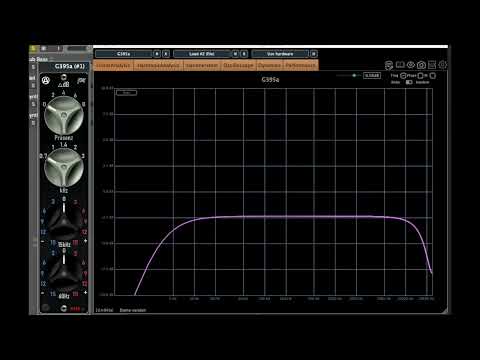Open the manual book icon in top-right toolbar

tap(400, 65)
